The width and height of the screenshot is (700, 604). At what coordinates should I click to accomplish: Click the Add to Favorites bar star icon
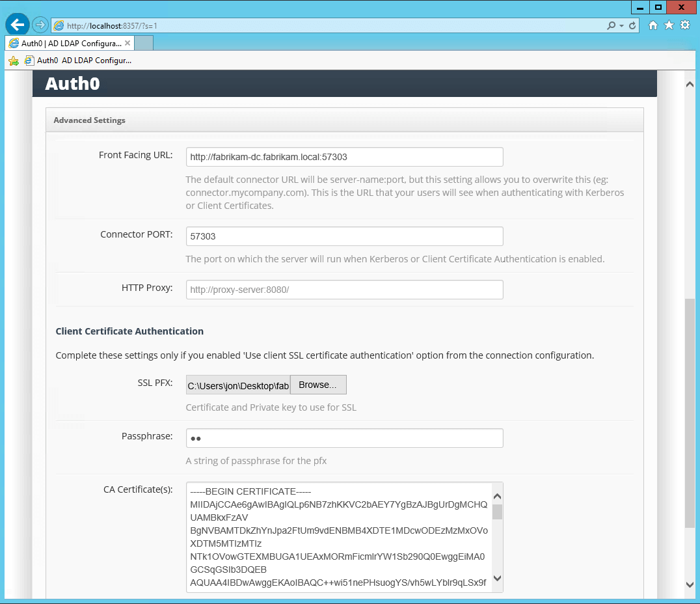point(12,60)
